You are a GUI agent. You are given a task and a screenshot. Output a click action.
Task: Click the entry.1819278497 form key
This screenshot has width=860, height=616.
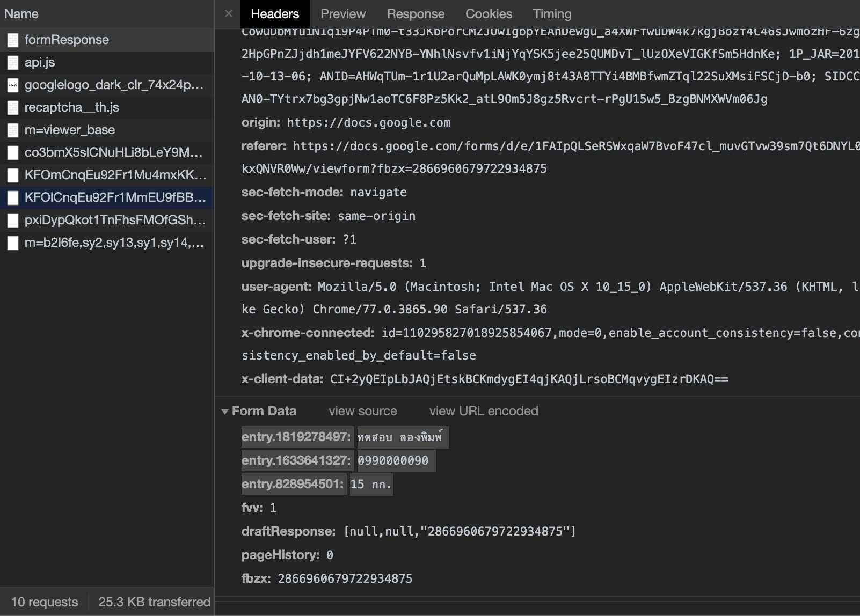[296, 437]
